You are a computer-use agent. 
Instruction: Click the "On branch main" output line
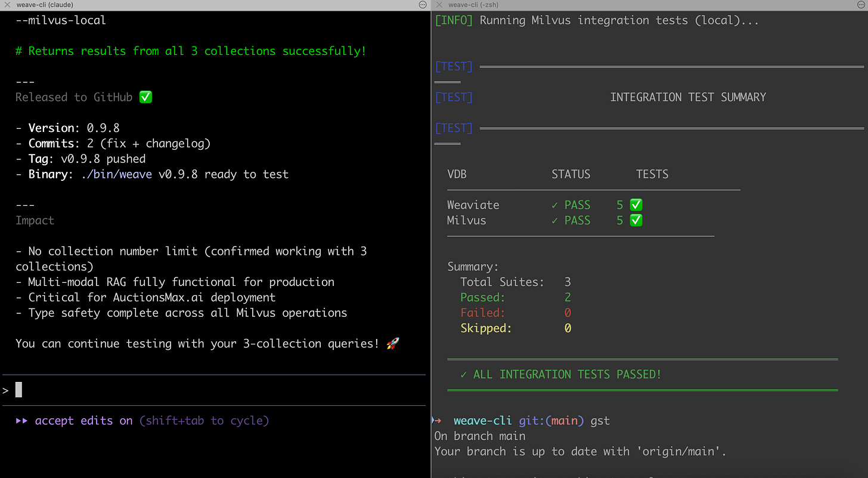[480, 436]
